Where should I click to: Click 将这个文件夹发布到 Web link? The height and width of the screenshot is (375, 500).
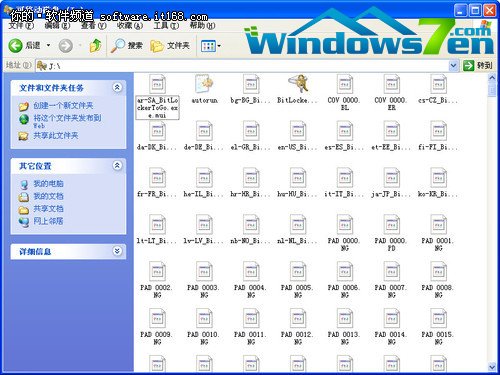tap(67, 121)
